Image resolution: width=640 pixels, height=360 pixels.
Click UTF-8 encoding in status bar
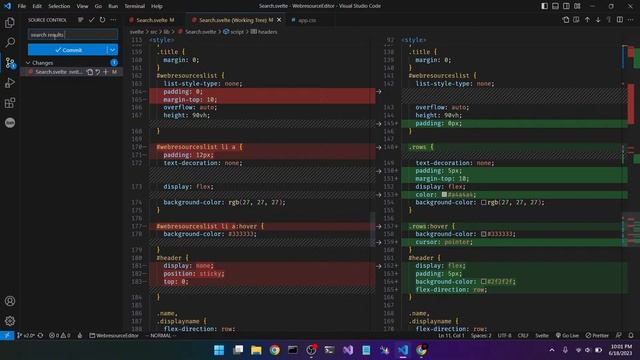[x=504, y=336]
